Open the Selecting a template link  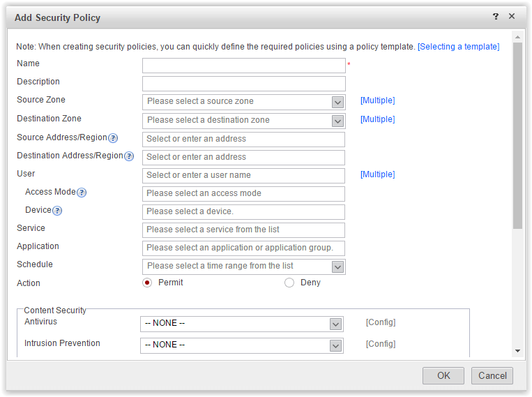click(x=458, y=47)
